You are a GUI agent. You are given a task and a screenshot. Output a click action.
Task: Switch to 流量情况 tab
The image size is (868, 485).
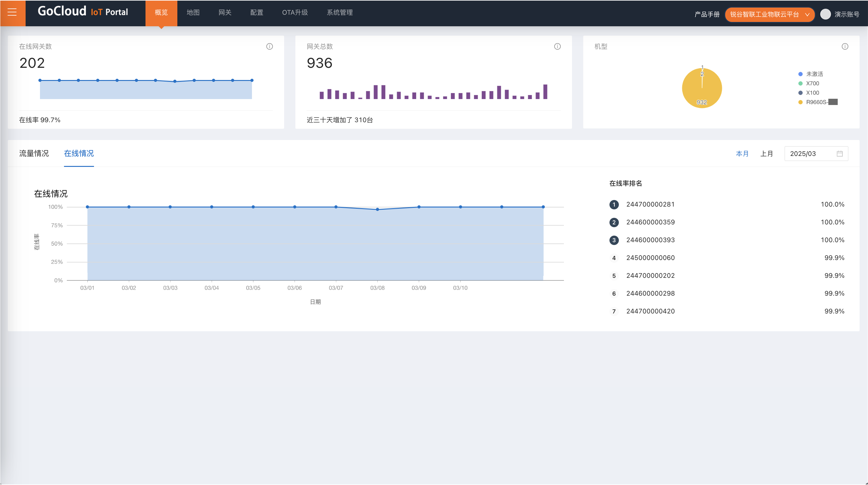click(34, 153)
